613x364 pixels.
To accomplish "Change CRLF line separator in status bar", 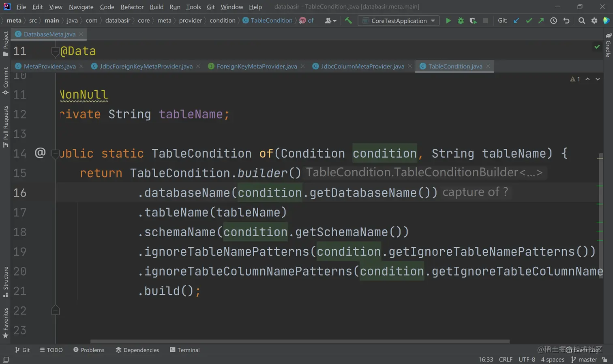I will 506,360.
